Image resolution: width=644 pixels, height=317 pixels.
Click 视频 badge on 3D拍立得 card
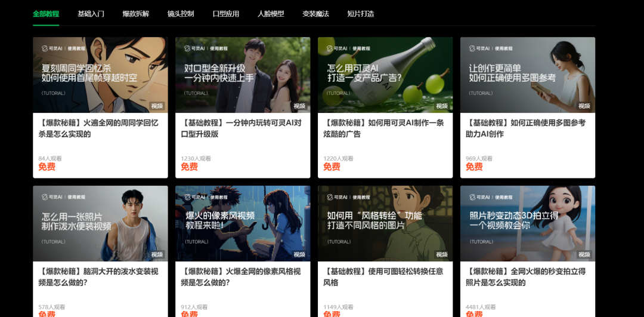point(584,254)
